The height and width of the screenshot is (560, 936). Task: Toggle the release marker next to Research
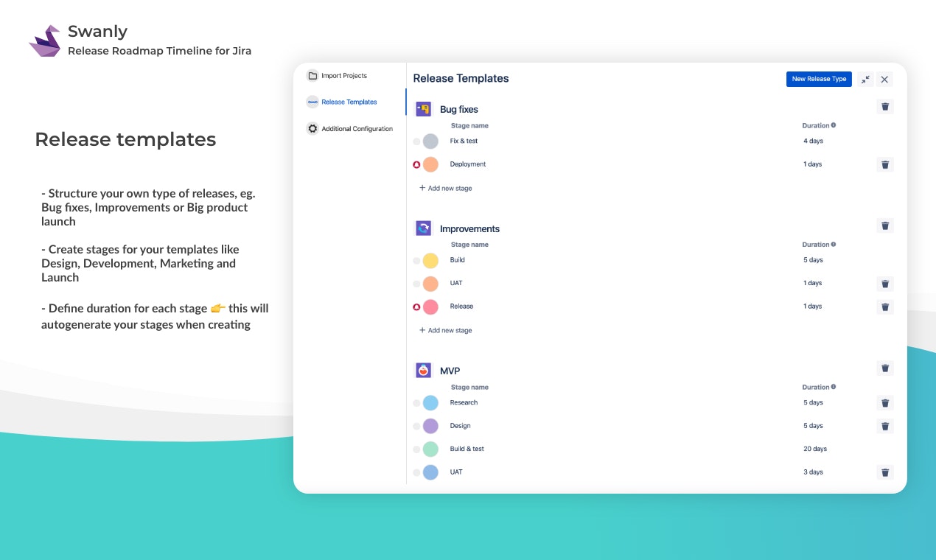click(416, 403)
